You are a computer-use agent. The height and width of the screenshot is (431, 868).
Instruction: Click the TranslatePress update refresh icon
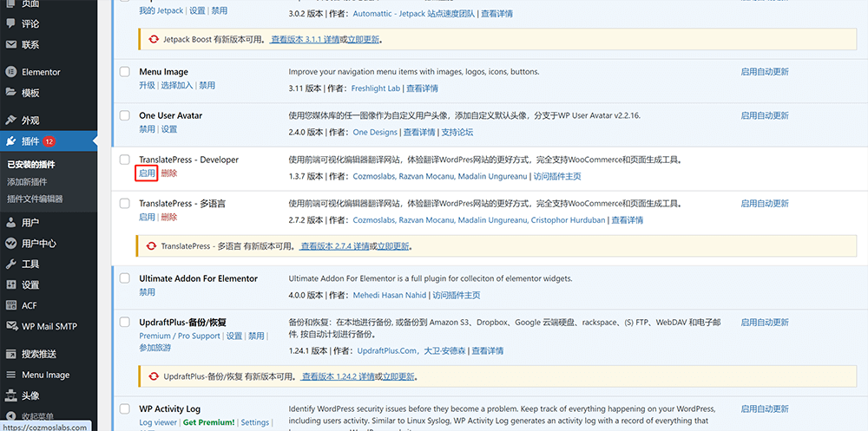tap(151, 245)
